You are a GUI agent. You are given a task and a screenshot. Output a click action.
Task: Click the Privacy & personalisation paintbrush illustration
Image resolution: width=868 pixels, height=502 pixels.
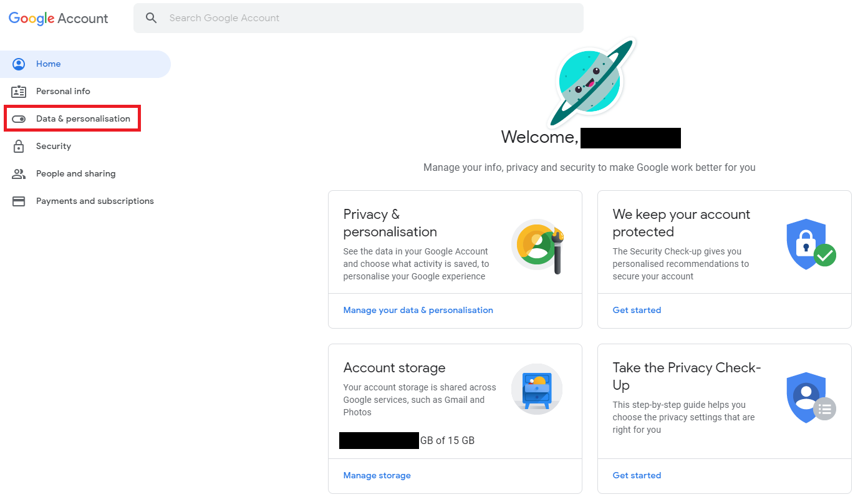point(538,246)
